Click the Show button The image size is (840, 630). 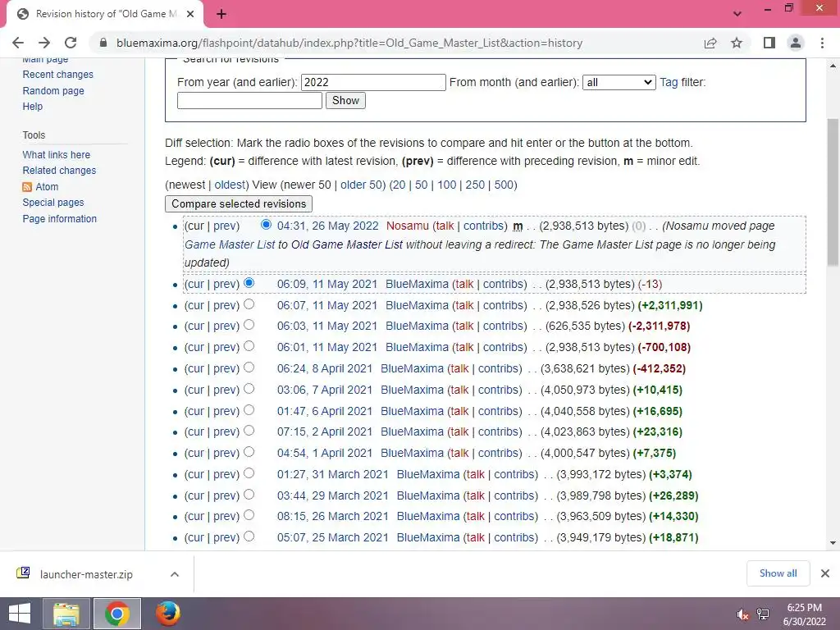[x=345, y=100]
